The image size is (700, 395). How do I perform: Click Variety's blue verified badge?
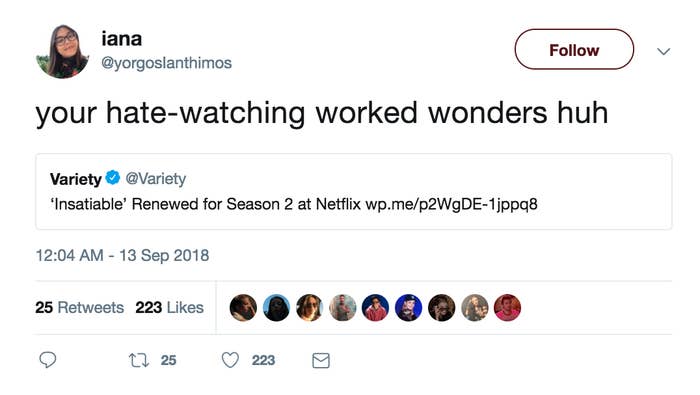[x=113, y=178]
